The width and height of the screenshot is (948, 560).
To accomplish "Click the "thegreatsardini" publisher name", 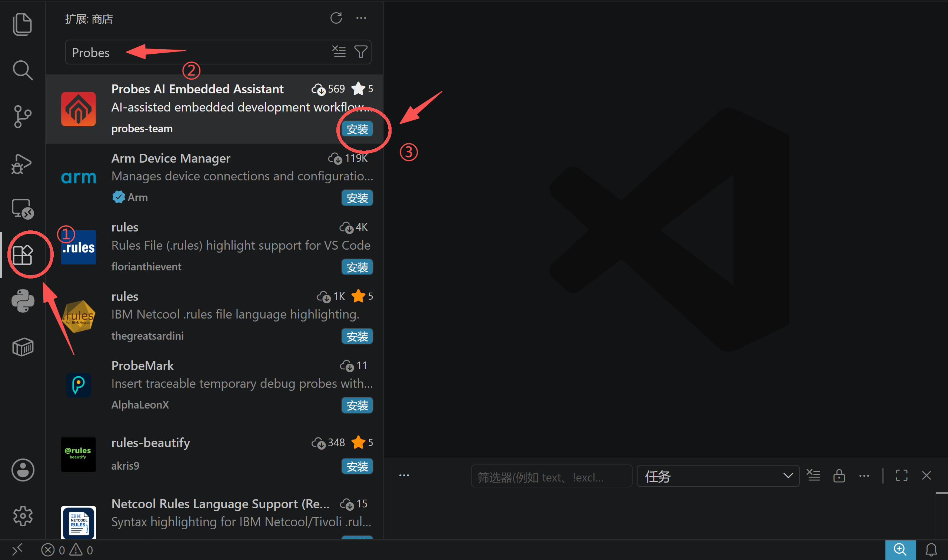I will [x=147, y=336].
